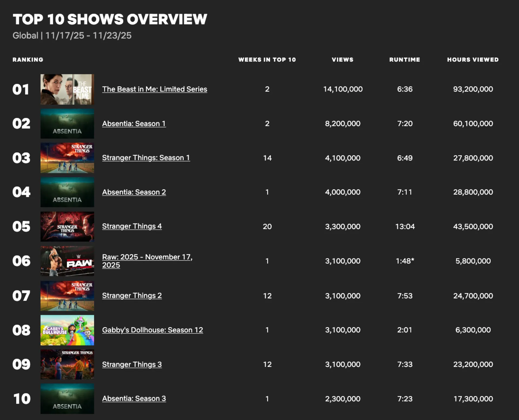Click the Gabby's Dollhouse thumbnail
Screen dimensions: 519x420
(67, 330)
